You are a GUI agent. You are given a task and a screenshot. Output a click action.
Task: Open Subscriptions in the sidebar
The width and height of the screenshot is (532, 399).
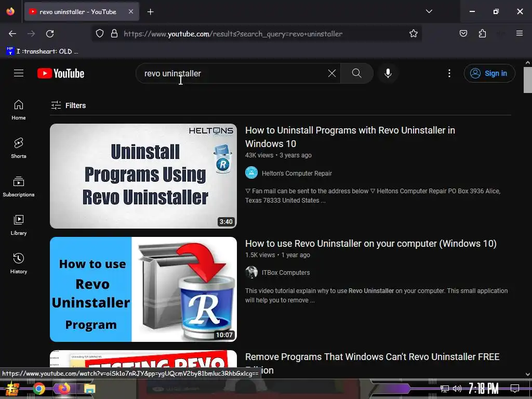coord(19,187)
